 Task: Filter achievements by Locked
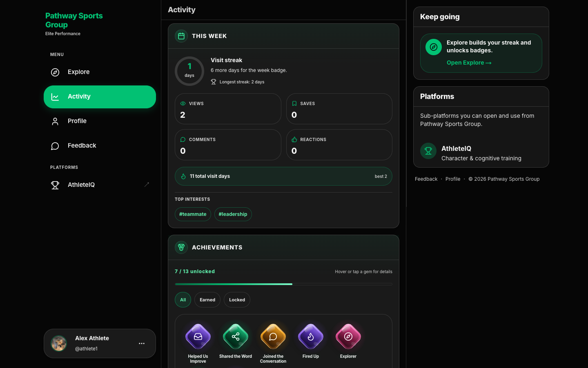(237, 300)
